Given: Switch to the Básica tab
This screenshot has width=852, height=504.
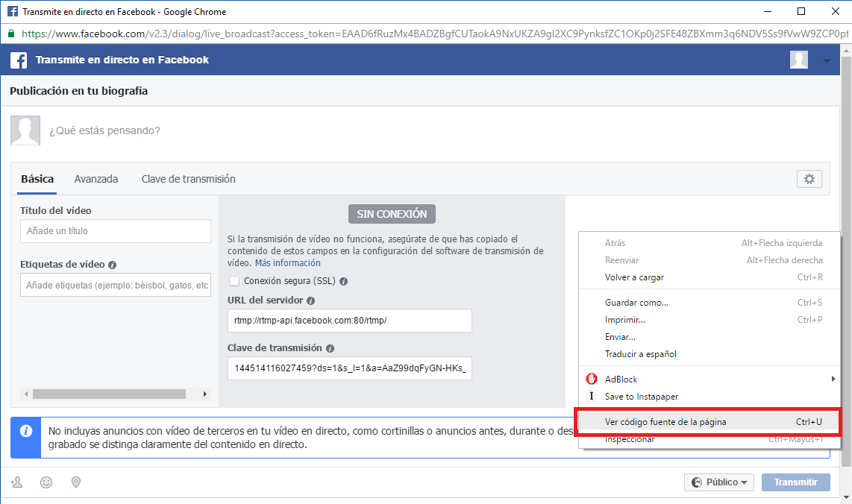Looking at the screenshot, I should [37, 179].
